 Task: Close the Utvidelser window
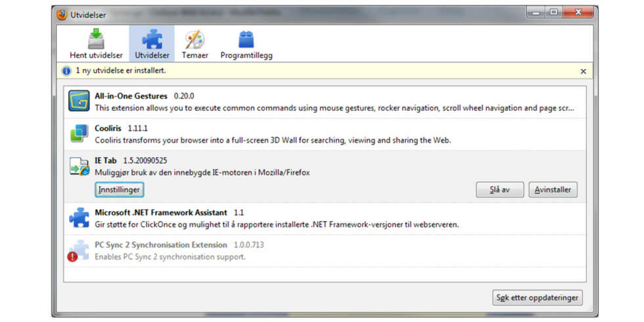point(578,12)
